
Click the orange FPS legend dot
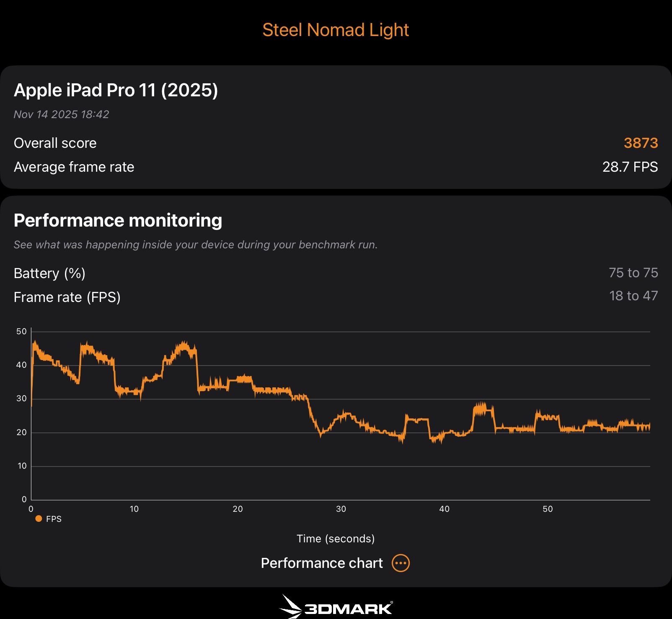point(39,518)
